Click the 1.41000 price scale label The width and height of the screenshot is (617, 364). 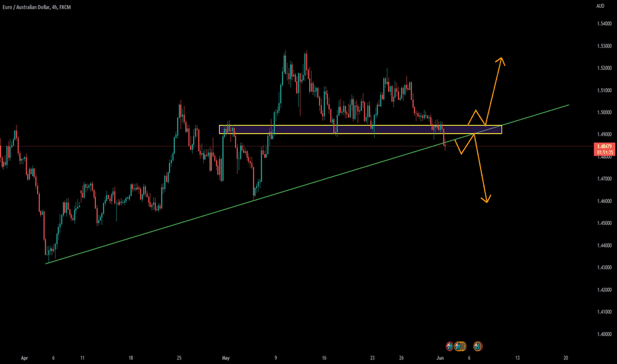point(604,312)
